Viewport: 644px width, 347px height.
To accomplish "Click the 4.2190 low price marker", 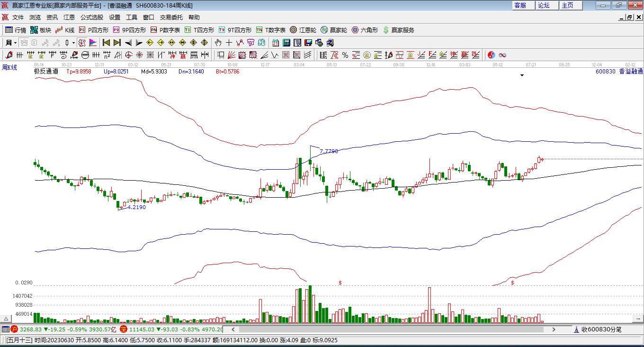I will pos(137,207).
